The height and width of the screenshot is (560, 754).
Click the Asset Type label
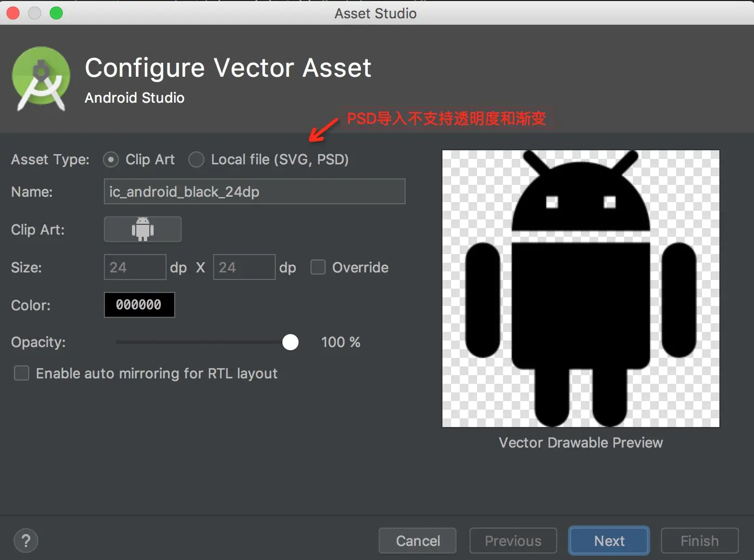pos(50,159)
